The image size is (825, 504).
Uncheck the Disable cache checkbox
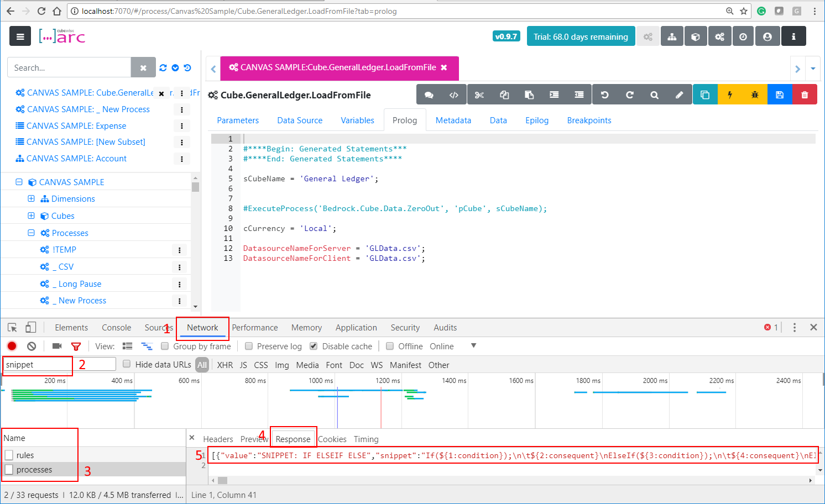[x=314, y=346]
